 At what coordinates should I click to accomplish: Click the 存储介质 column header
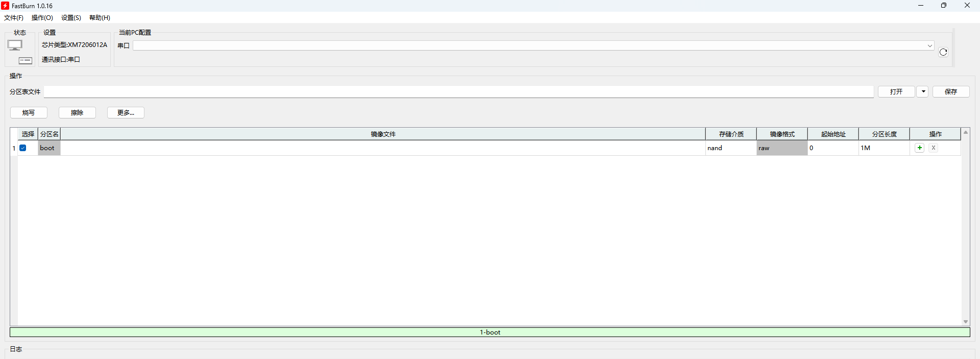[x=731, y=134]
